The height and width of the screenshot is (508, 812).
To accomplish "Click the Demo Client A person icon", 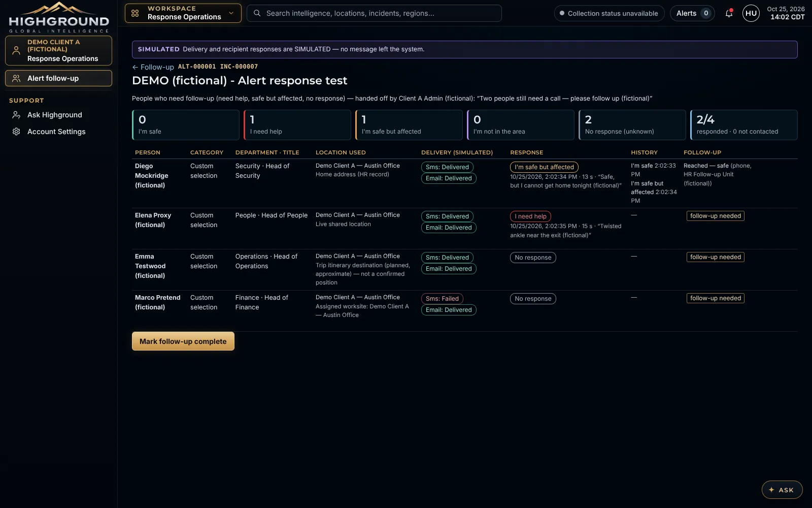I will (16, 50).
